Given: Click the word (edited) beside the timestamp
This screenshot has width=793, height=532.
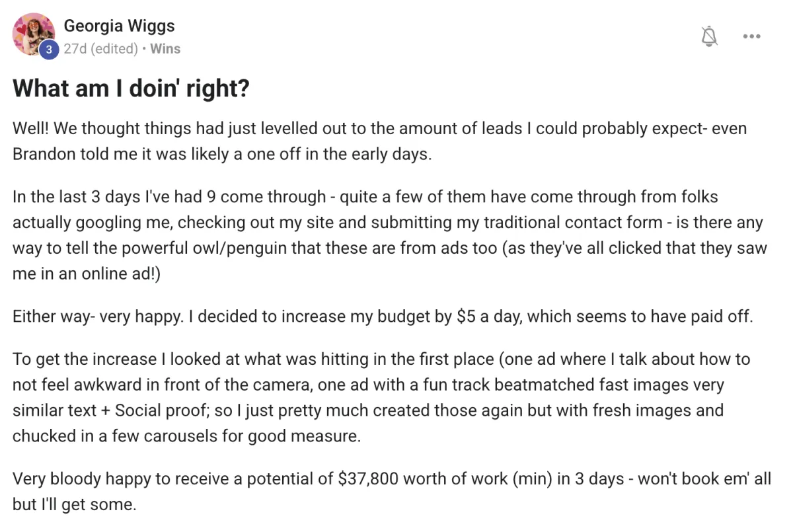Looking at the screenshot, I should coord(114,49).
